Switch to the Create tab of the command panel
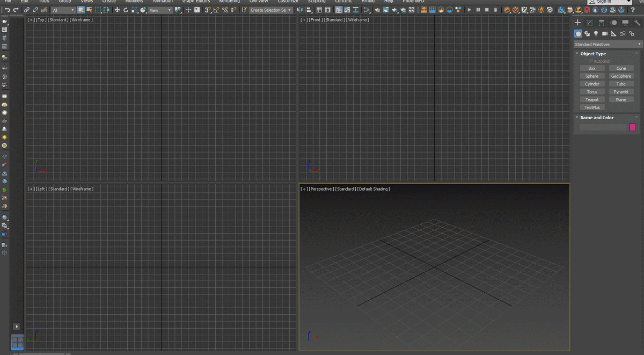 click(577, 23)
